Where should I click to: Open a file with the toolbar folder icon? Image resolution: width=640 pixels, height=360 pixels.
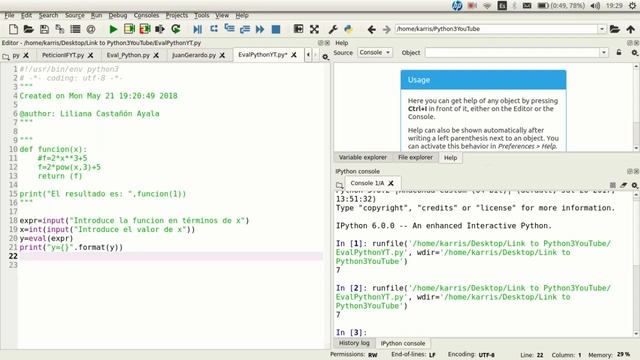(x=29, y=29)
